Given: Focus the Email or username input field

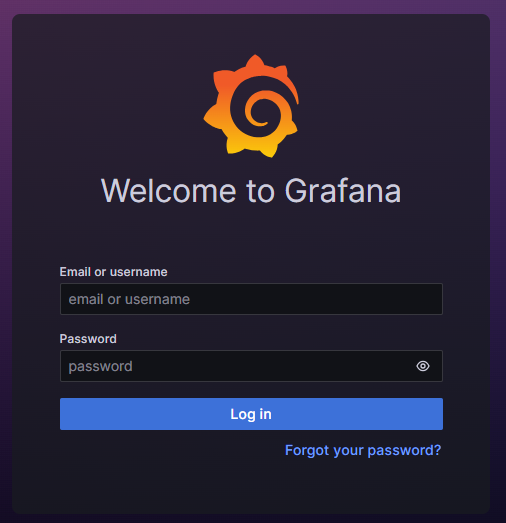Looking at the screenshot, I should coord(251,299).
